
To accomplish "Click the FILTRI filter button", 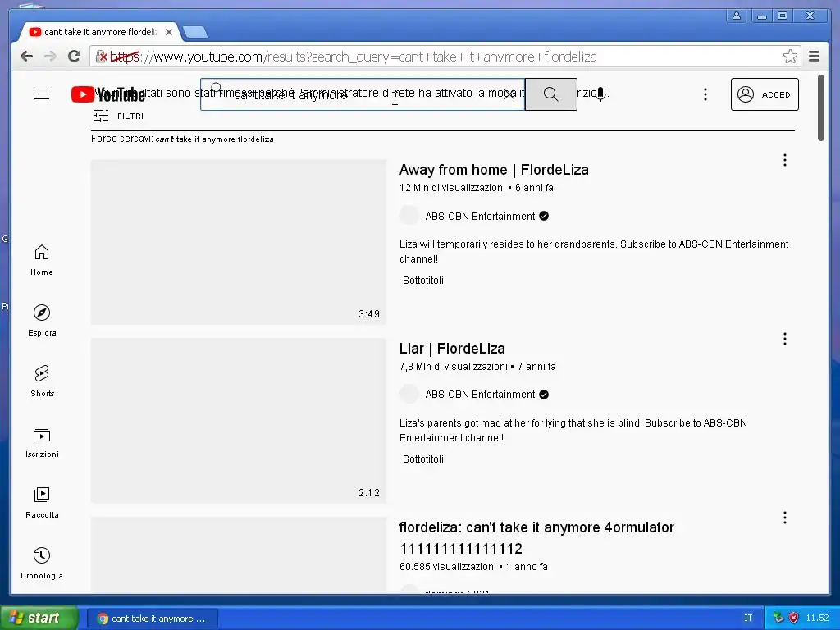I will pos(118,116).
